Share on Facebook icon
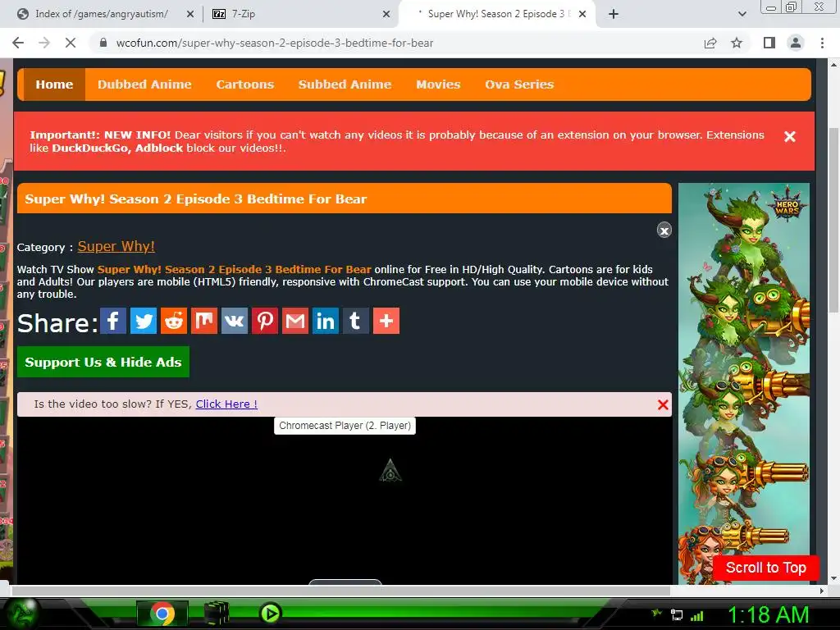The width and height of the screenshot is (840, 630). point(113,321)
